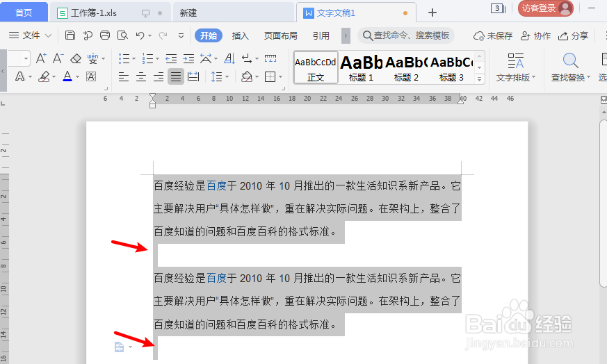This screenshot has width=607, height=364.
Task: Open the quick access toolbar customize arrow
Action: click(181, 35)
